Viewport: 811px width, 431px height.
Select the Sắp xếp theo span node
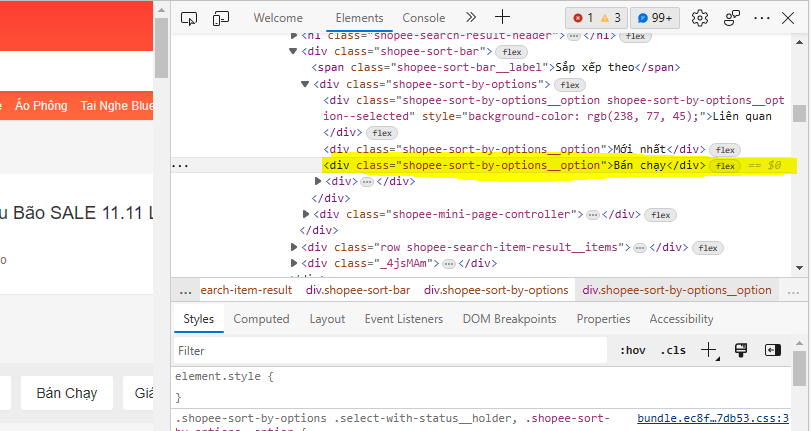(x=495, y=68)
